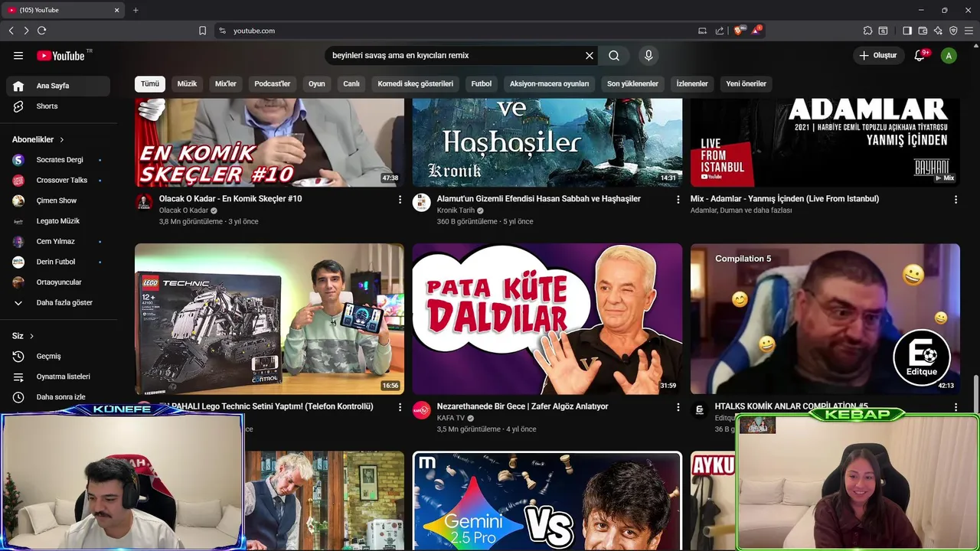Open Kronik Tarih channel avatar
Screen dimensions: 980x551
tap(422, 202)
